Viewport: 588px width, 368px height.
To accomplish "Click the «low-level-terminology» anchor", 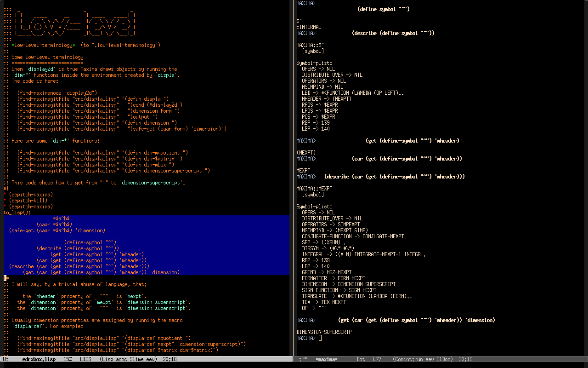I will point(43,45).
